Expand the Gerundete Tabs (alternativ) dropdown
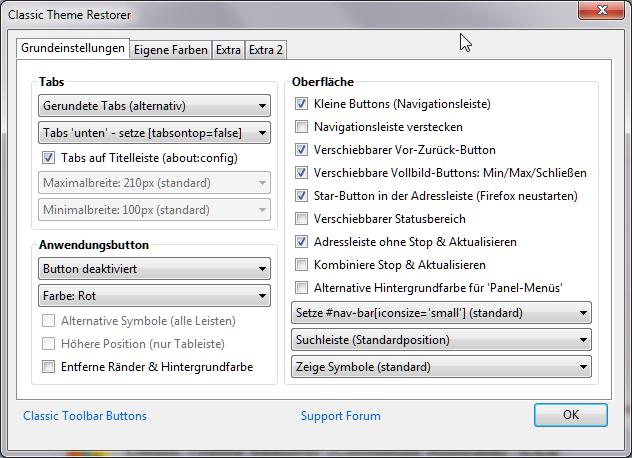This screenshot has width=632, height=458. pyautogui.click(x=155, y=105)
